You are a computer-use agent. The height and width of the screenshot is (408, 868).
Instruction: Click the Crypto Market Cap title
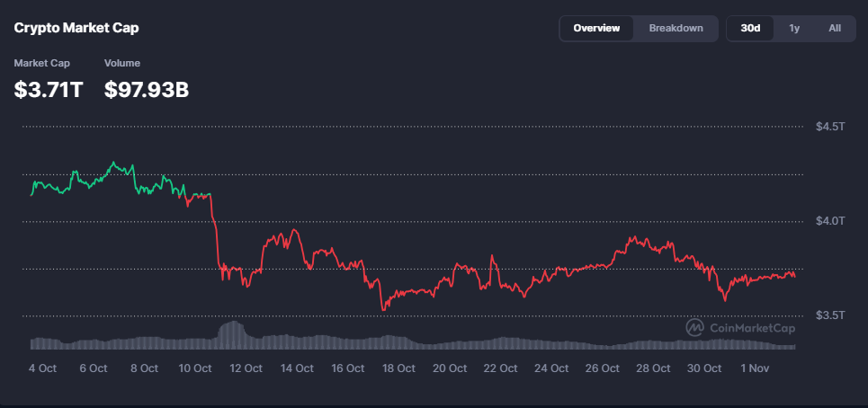coord(76,28)
